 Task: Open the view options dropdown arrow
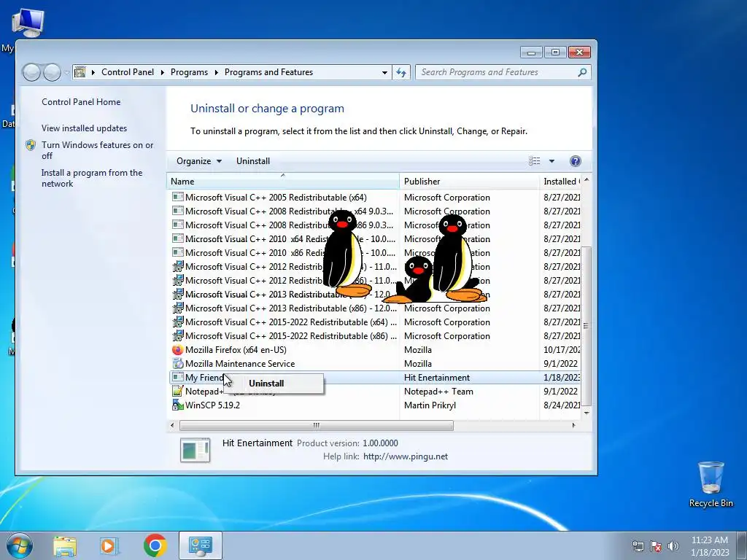point(551,161)
